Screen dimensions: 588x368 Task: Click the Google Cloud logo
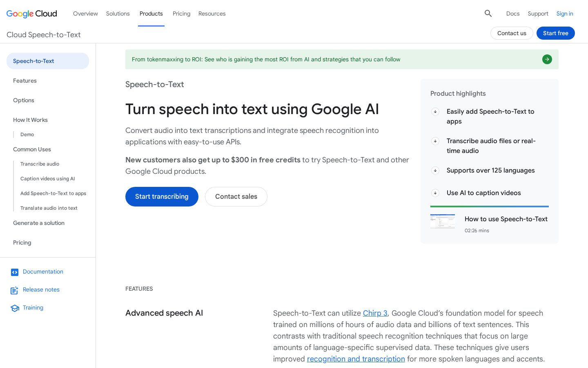[x=32, y=13]
